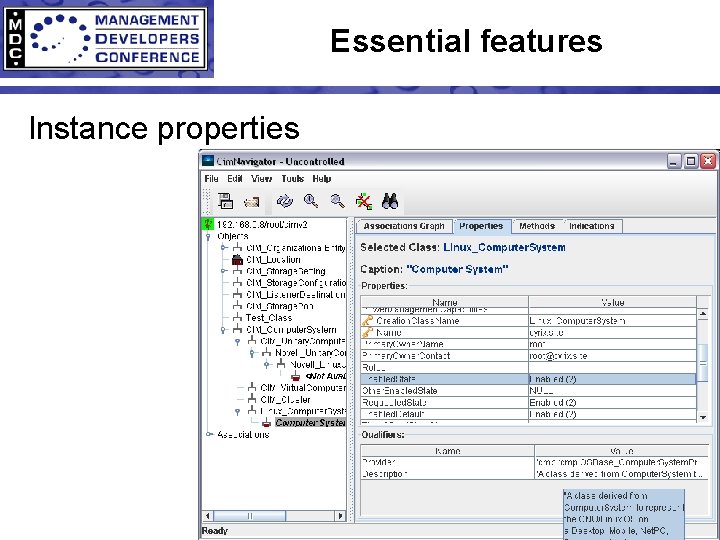Expand the Associations tree node
Screen dimensions: 720x540
coord(209,434)
